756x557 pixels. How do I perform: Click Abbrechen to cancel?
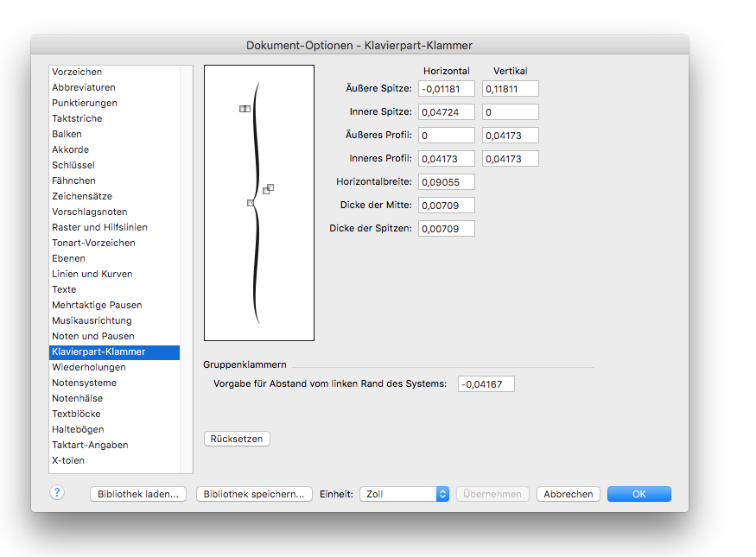569,494
